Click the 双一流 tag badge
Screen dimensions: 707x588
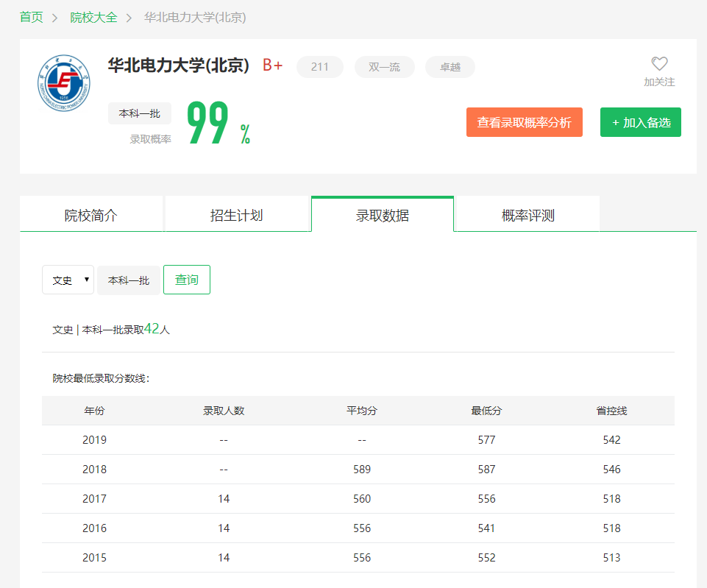pyautogui.click(x=384, y=67)
